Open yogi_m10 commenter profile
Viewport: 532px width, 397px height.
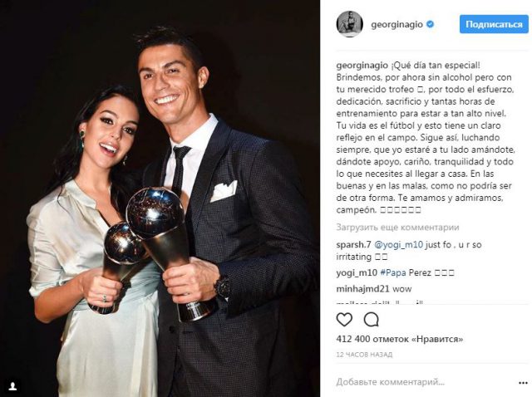coord(357,273)
